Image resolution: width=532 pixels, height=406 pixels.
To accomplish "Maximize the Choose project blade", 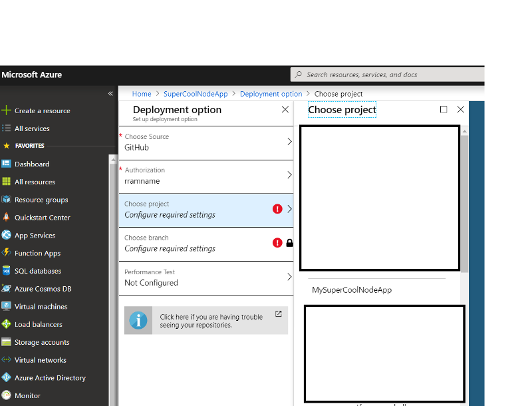I will point(444,109).
